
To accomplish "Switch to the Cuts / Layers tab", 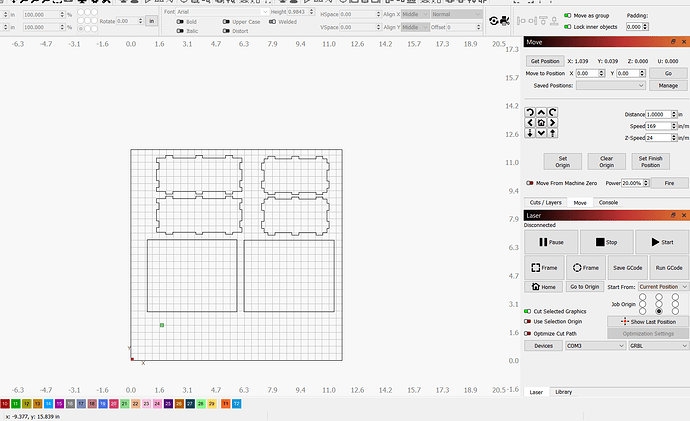I will (545, 202).
